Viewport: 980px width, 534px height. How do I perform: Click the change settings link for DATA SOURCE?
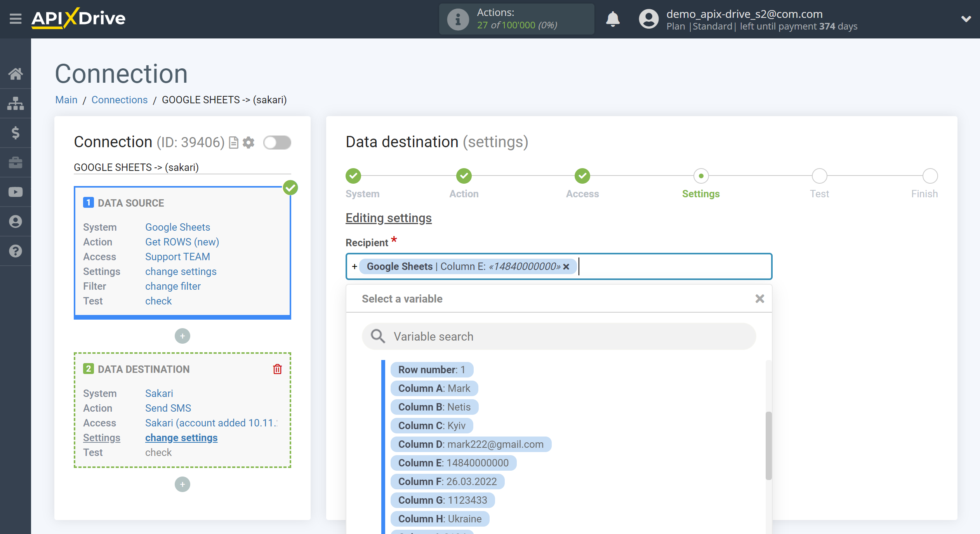pyautogui.click(x=181, y=271)
